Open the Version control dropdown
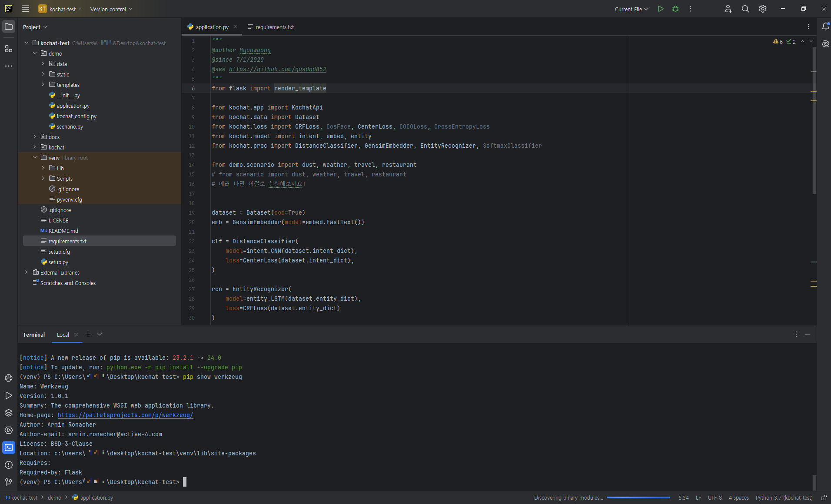The image size is (831, 504). [x=111, y=9]
